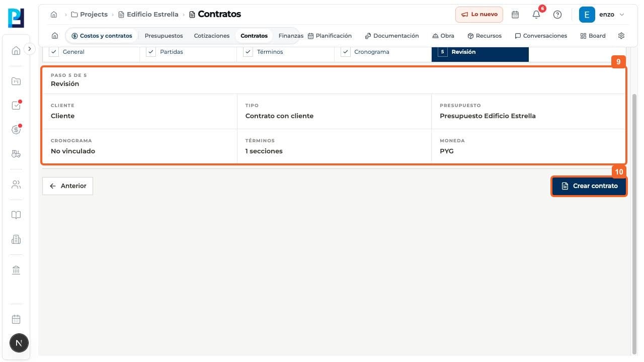
Task: Open the Documentación section
Action: pos(392,36)
